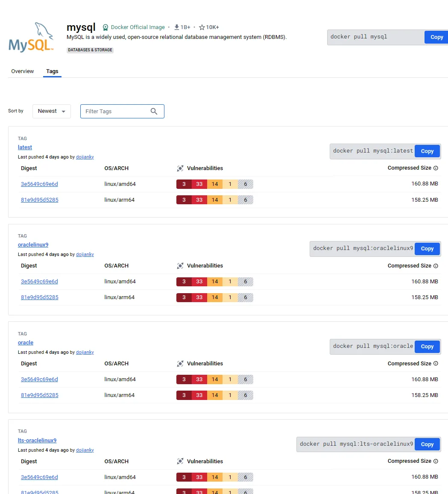The width and height of the screenshot is (448, 494).
Task: Click critical count 3 for latest linux/amd64
Action: [x=184, y=184]
